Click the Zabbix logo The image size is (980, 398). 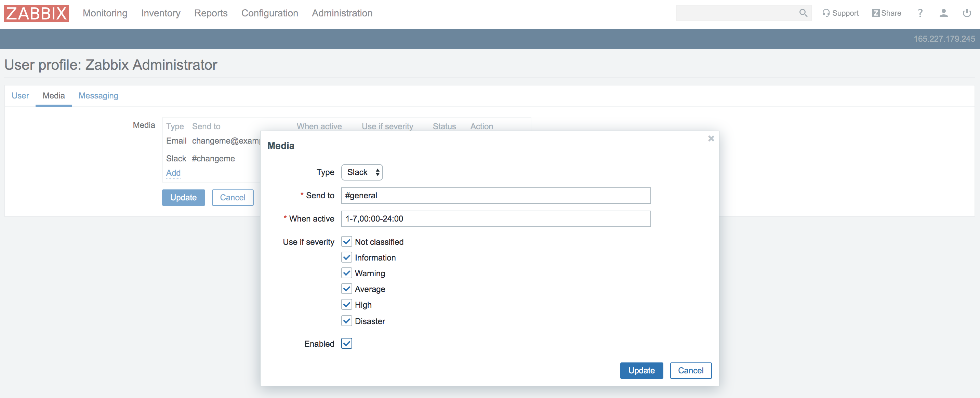37,13
